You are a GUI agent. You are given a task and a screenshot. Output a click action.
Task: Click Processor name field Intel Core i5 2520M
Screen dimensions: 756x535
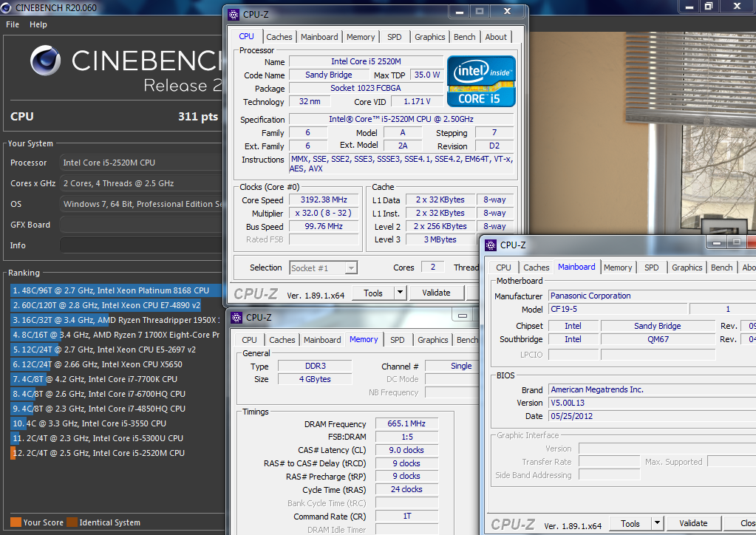366,61
